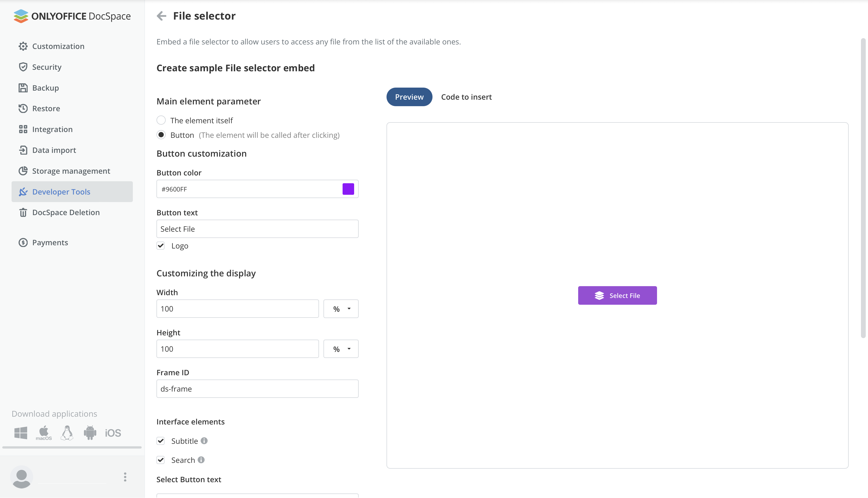Click the back arrow beside File selector
The width and height of the screenshot is (868, 498).
click(161, 16)
